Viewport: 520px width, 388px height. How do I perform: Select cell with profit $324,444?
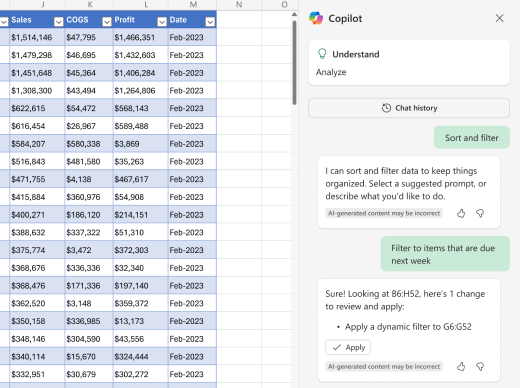pos(141,356)
